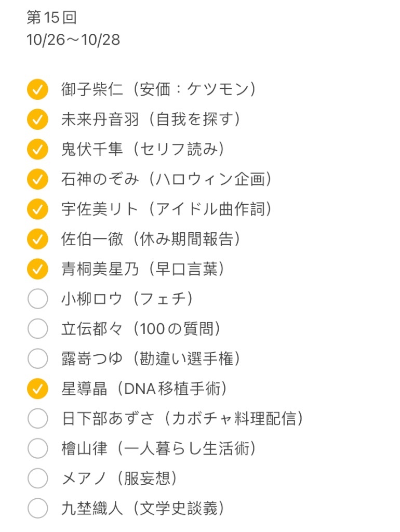Uncheck the 御子柴仁 checklist item

[37, 89]
